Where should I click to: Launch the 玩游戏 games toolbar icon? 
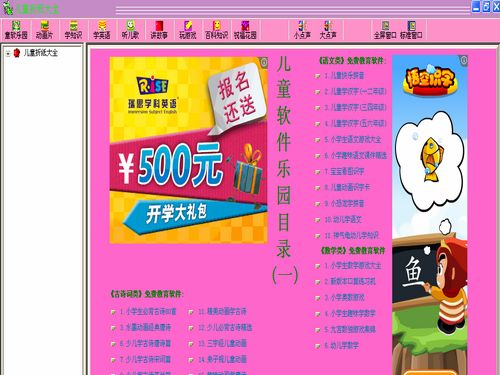(188, 30)
